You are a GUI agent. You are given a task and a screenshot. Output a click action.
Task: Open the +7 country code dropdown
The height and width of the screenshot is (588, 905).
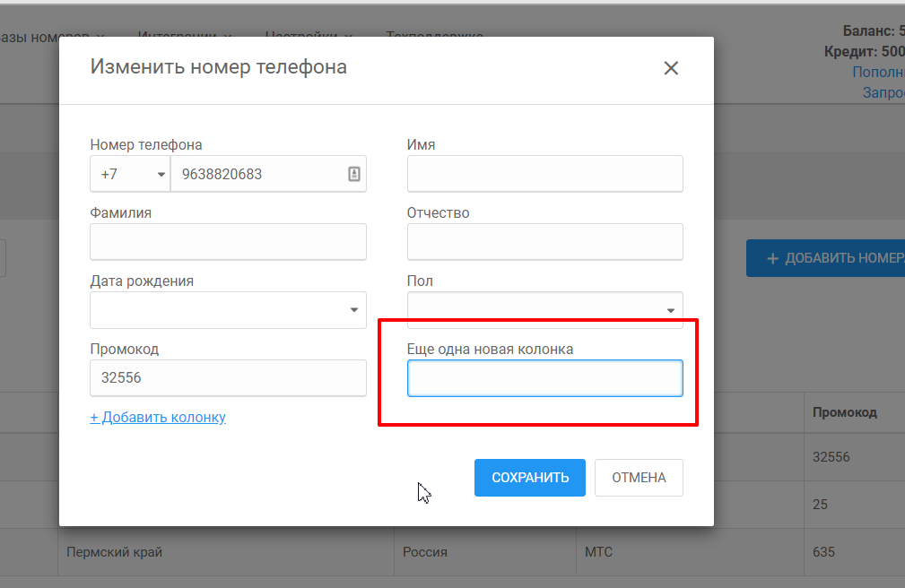pos(130,174)
